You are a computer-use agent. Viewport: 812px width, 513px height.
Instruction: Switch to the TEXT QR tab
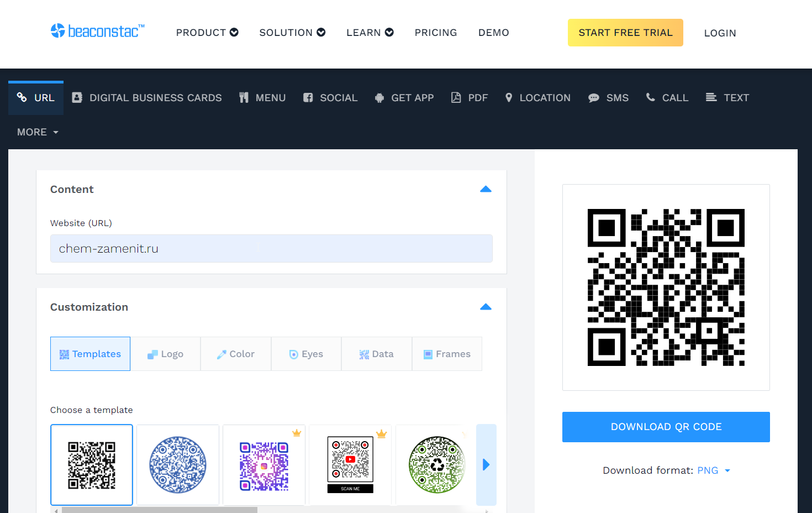point(727,98)
